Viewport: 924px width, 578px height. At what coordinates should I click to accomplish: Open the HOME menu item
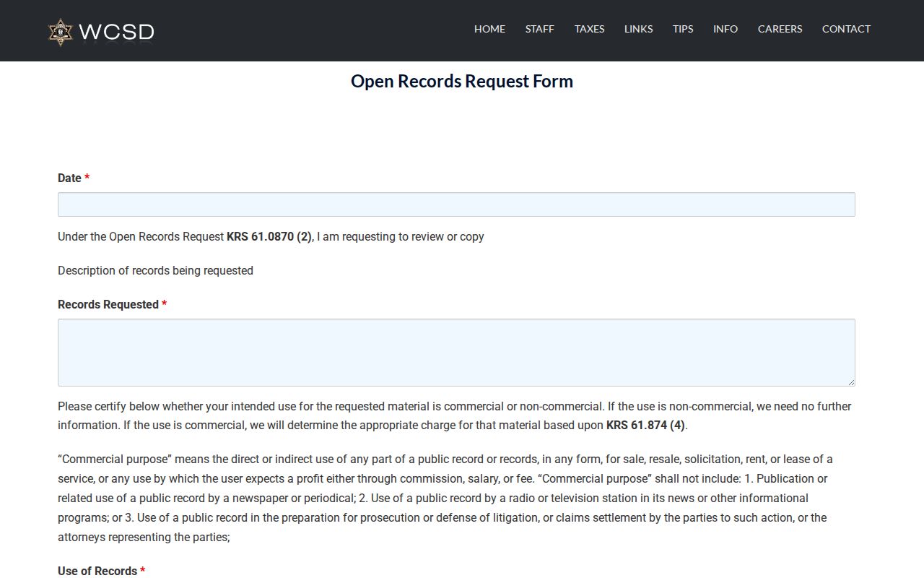pos(489,29)
